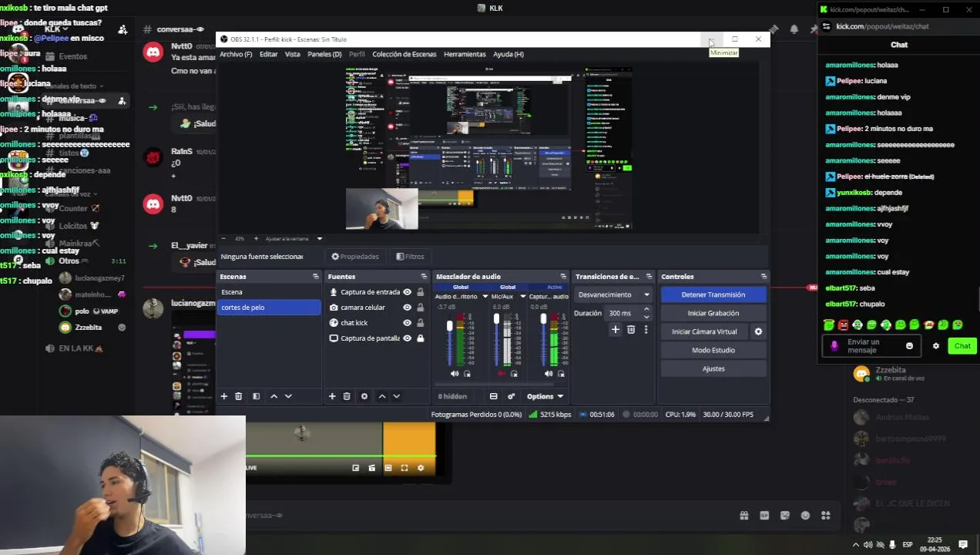Open transition three-dot properties menu
Viewport: 980px width, 555px height.
pyautogui.click(x=646, y=330)
